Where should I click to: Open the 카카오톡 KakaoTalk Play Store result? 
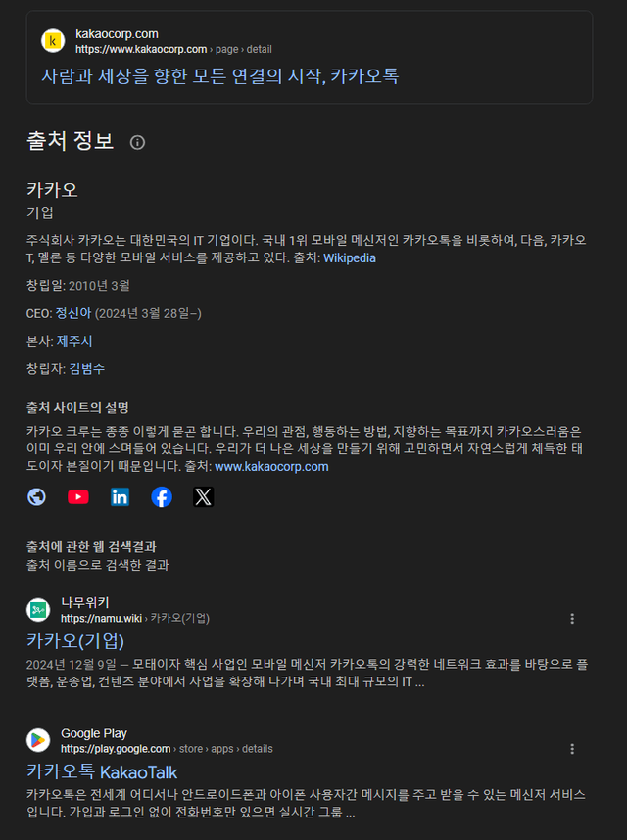point(102,772)
